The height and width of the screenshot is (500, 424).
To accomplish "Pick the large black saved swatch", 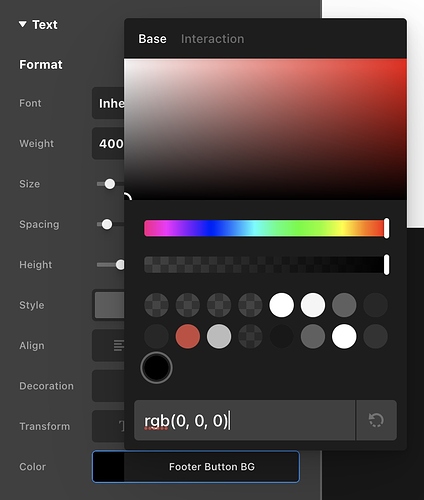I will pyautogui.click(x=156, y=368).
